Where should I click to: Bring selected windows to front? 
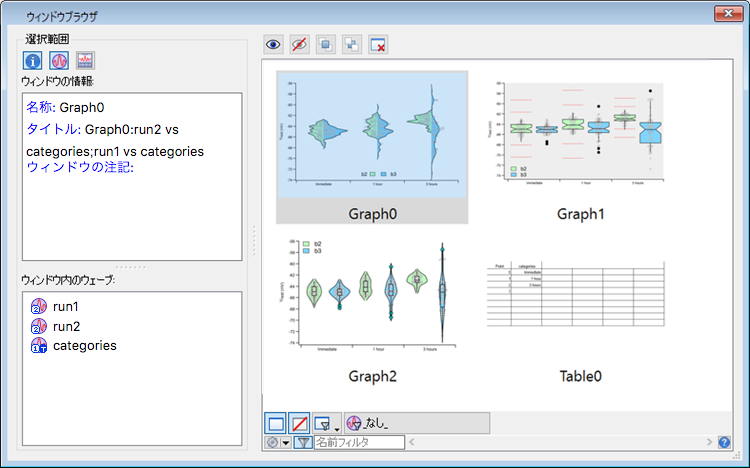[326, 45]
